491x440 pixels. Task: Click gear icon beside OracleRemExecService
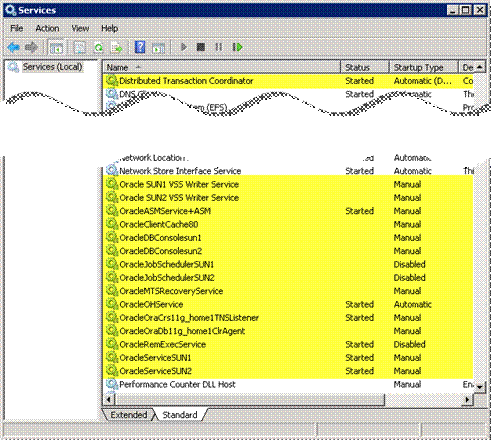[112, 344]
